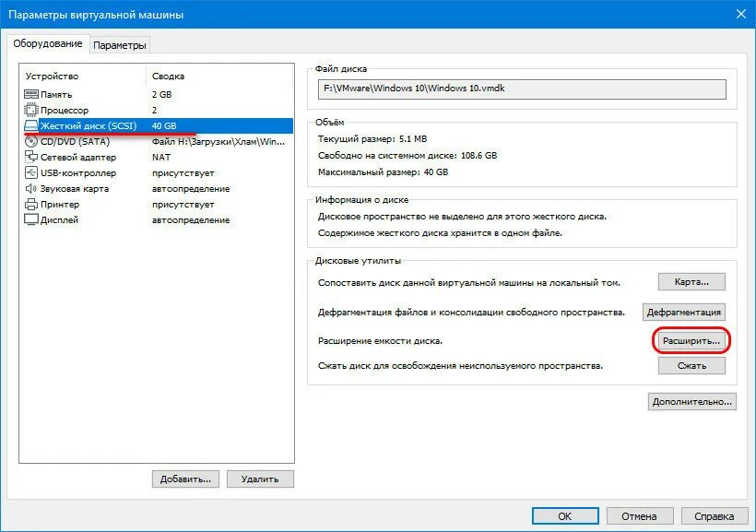Remove the selected device with Удалить
756x532 pixels.
[x=260, y=479]
